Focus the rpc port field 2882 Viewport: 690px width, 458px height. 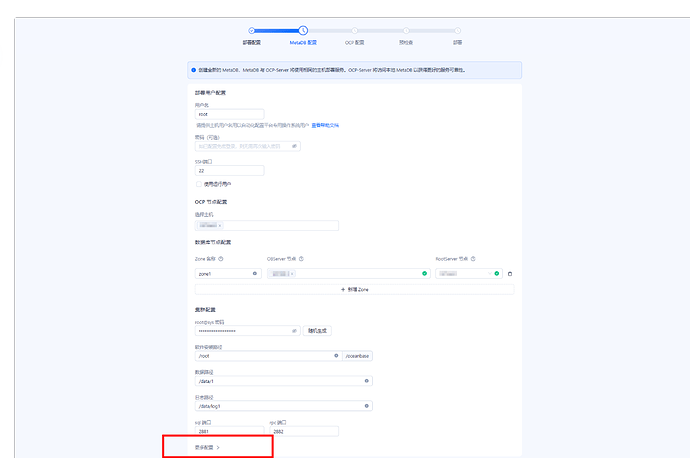pyautogui.click(x=304, y=432)
